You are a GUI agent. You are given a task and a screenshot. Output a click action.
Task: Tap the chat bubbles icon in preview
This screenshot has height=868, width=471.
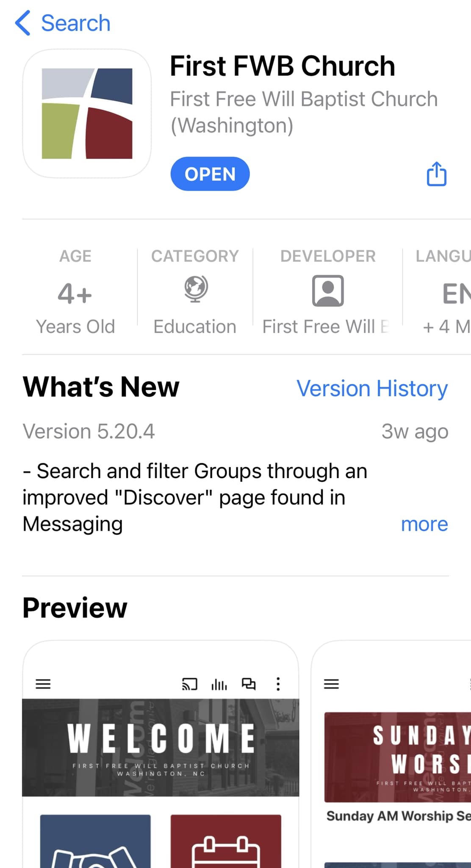pos(249,684)
